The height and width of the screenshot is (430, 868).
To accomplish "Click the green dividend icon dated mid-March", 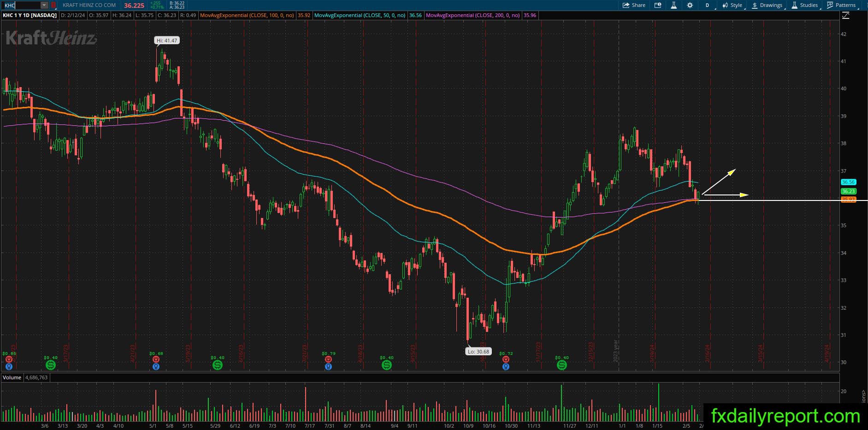I will 51,365.
